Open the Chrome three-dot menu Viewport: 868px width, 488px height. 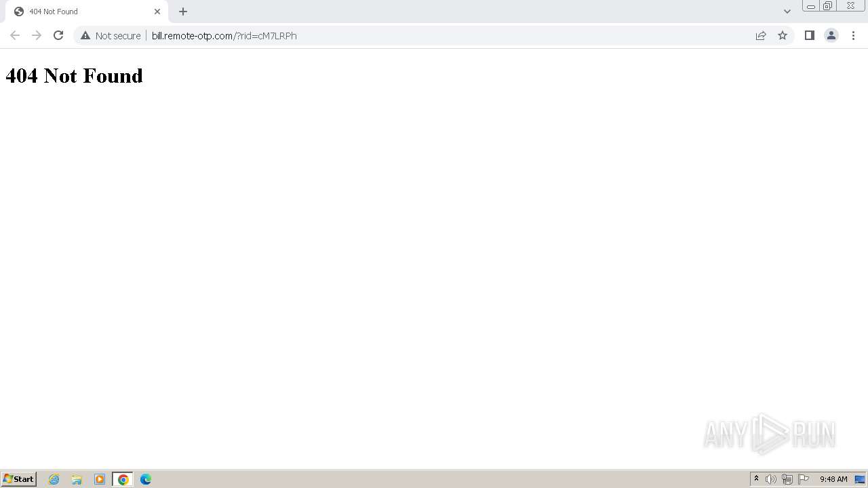[x=853, y=35]
